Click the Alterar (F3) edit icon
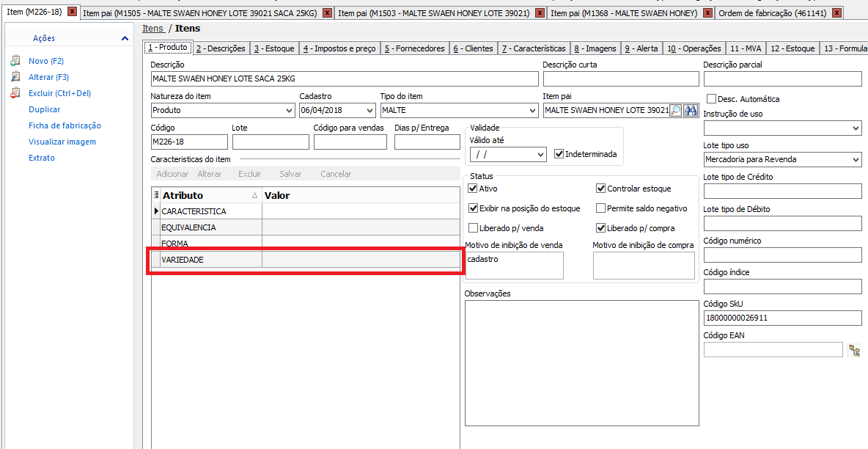Image resolution: width=868 pixels, height=449 pixels. click(x=15, y=77)
